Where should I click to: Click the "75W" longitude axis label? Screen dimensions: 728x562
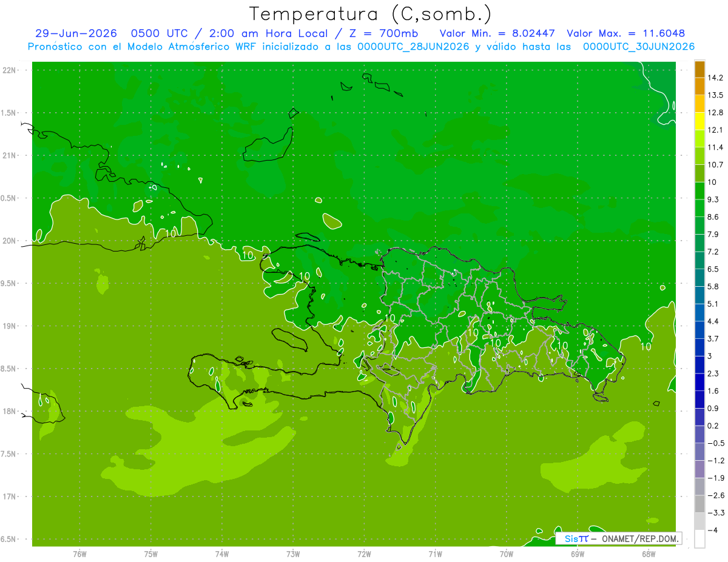pos(151,554)
